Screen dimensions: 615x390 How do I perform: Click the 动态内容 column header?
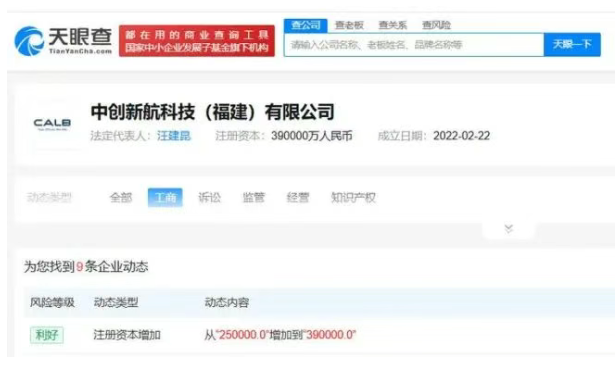227,303
